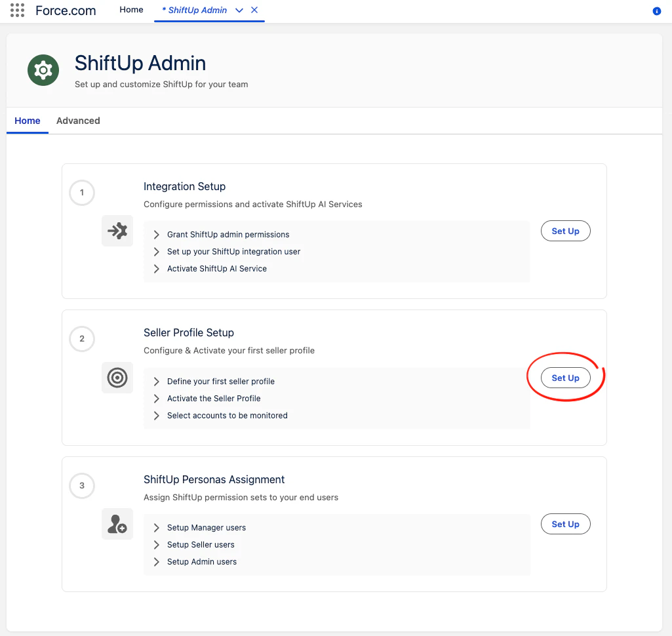Screen dimensions: 672x636
Task: Select the Home sub-tab under ShiftUp Admin
Action: coord(28,121)
